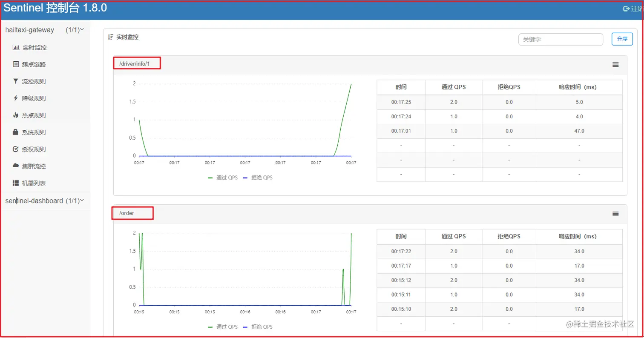Open hamburger menu on /driver/info/1 panel
The image size is (644, 338).
615,65
